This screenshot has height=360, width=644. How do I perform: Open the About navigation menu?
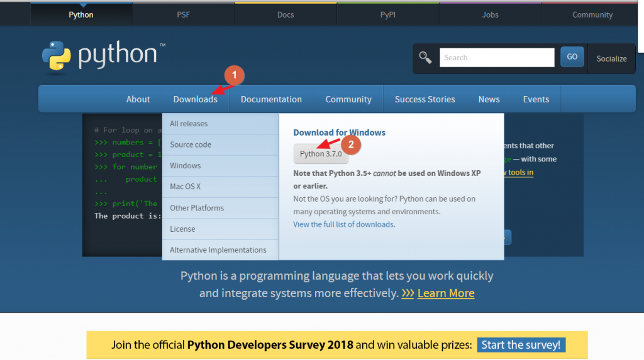(x=138, y=99)
